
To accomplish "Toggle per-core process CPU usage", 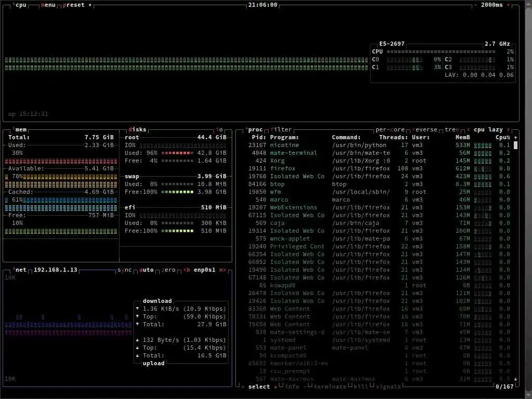I will pos(390,129).
